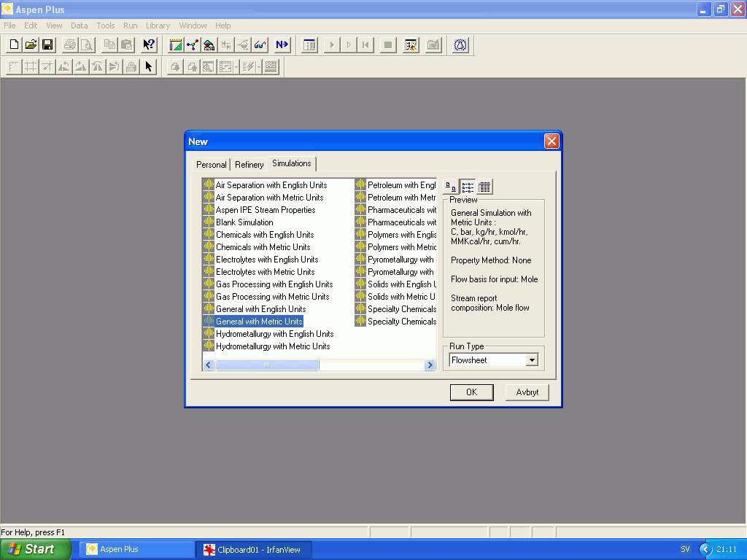Select General with Metric Units
This screenshot has width=747, height=560.
[253, 321]
